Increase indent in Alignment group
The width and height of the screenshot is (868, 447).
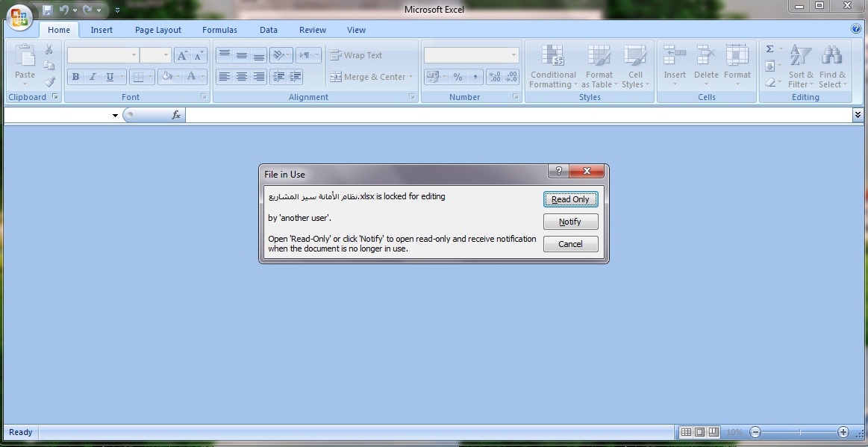click(x=295, y=77)
